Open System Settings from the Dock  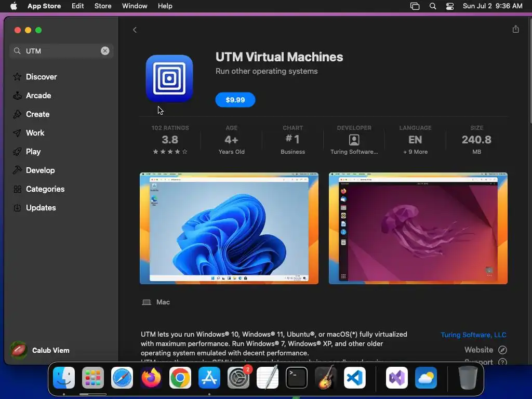pos(238,378)
